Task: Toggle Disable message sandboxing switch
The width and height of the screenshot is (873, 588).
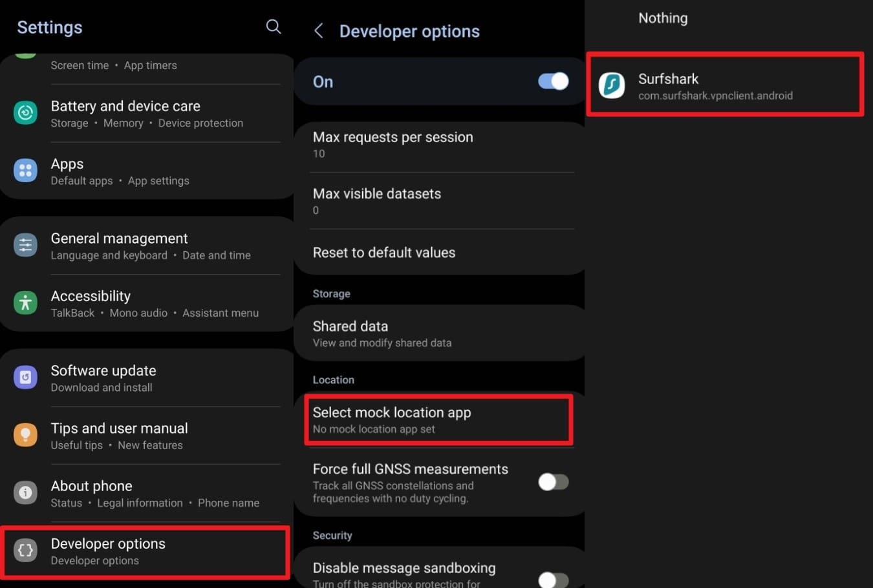Action: click(554, 580)
